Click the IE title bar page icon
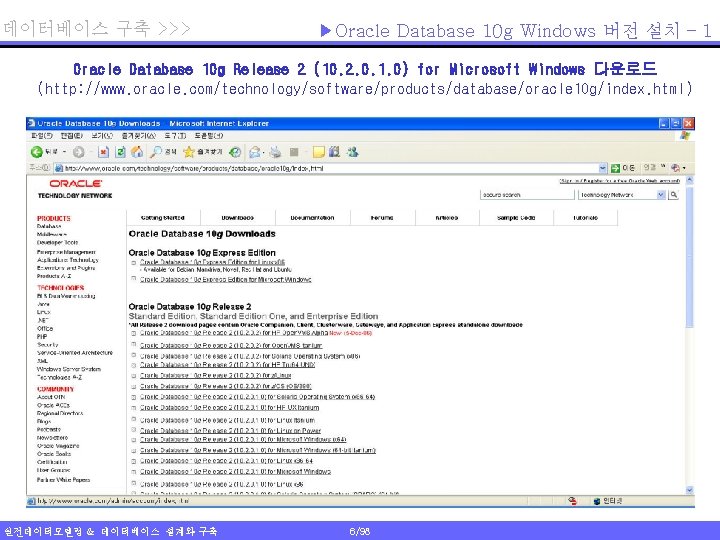The width and height of the screenshot is (720, 540). (31, 123)
